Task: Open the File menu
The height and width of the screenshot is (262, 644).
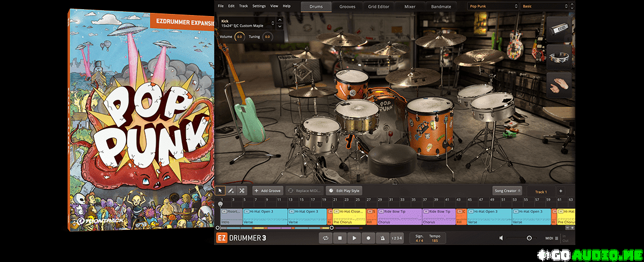Action: click(221, 6)
